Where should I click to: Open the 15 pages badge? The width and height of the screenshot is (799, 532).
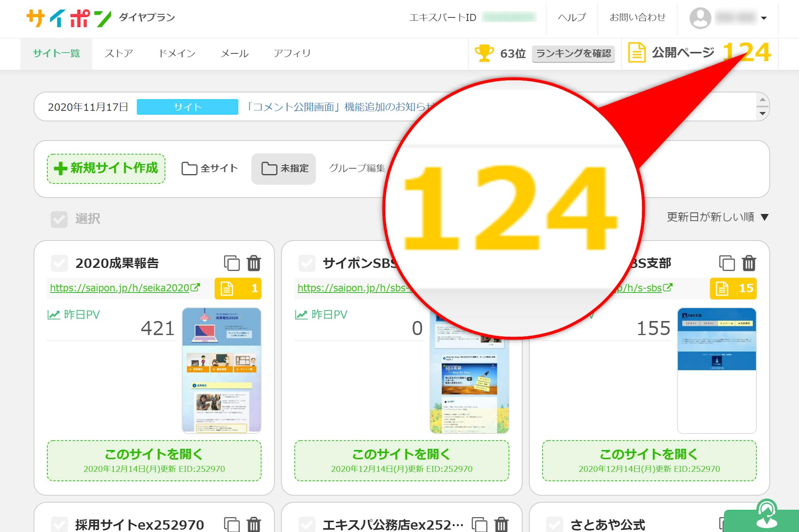click(x=733, y=288)
